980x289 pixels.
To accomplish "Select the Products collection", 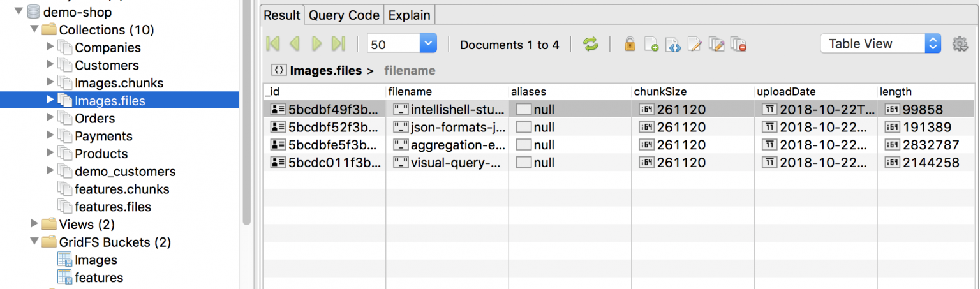I will coord(101,154).
